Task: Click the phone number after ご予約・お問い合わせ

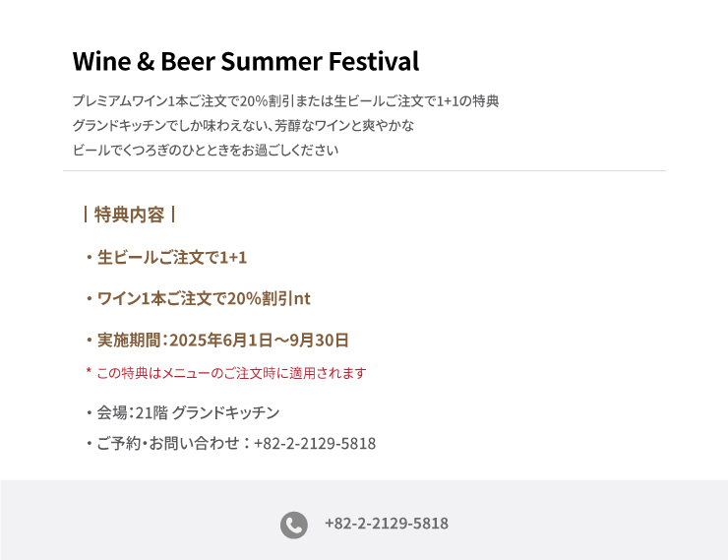Action: coord(315,444)
